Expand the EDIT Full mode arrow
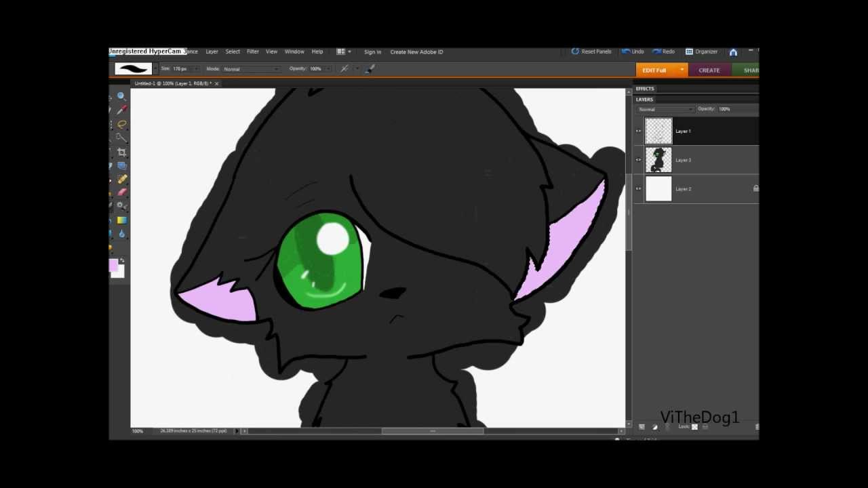The image size is (868, 488). tap(682, 70)
